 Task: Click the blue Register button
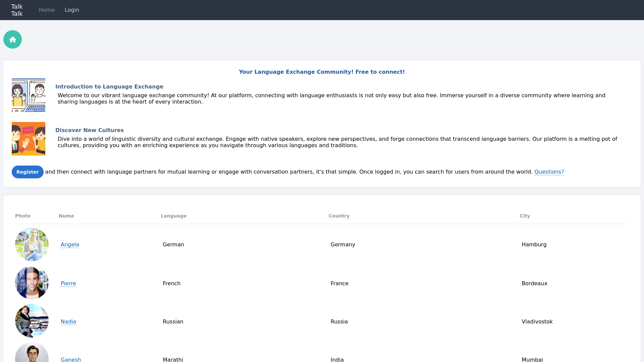point(28,172)
